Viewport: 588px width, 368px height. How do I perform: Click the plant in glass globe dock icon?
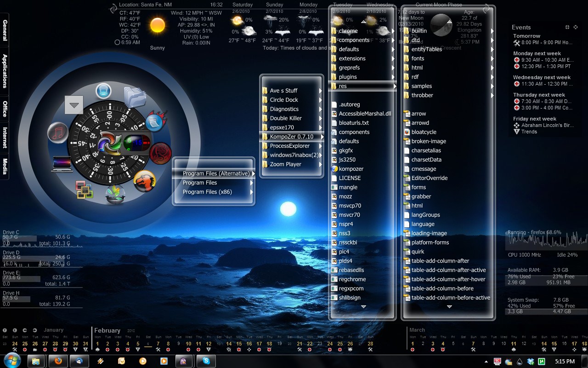(x=115, y=195)
